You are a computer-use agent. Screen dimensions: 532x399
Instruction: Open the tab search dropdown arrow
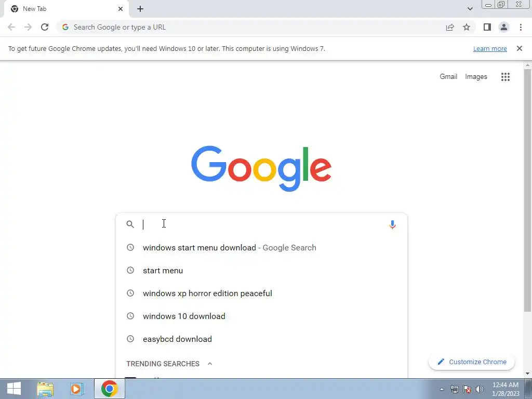(470, 9)
